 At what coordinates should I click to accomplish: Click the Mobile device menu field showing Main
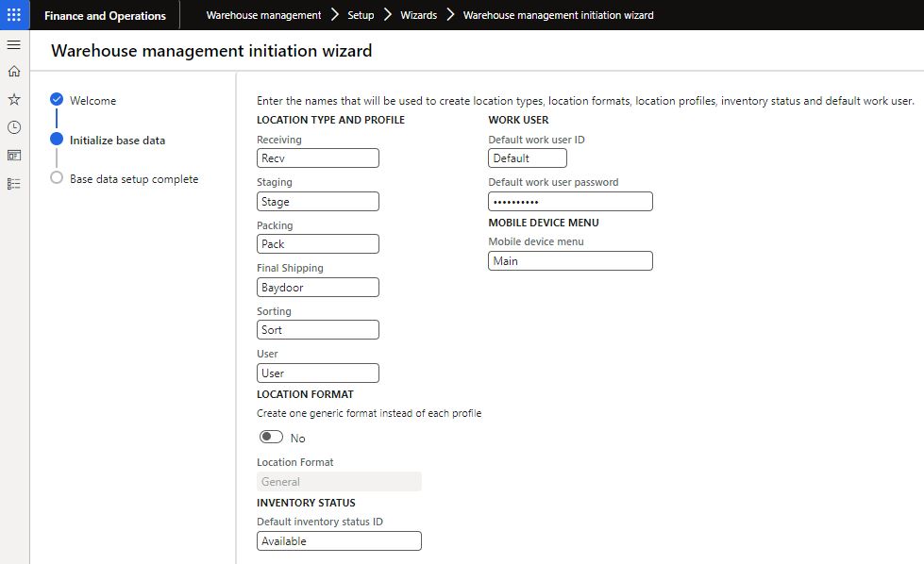click(570, 260)
